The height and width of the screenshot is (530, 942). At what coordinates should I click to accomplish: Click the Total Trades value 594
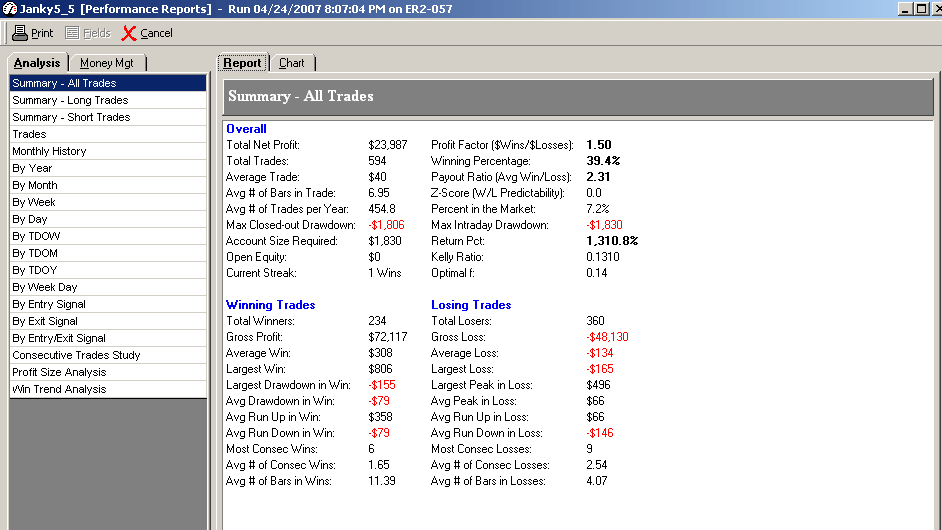pos(377,161)
